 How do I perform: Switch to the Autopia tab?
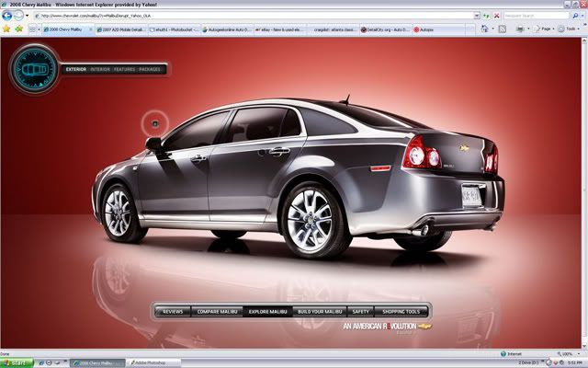tap(439, 29)
